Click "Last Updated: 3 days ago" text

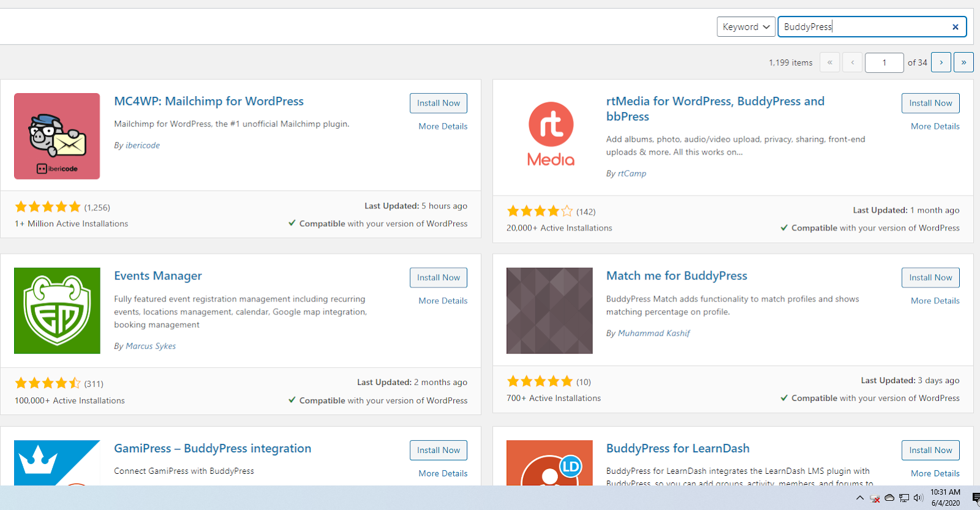coord(910,381)
